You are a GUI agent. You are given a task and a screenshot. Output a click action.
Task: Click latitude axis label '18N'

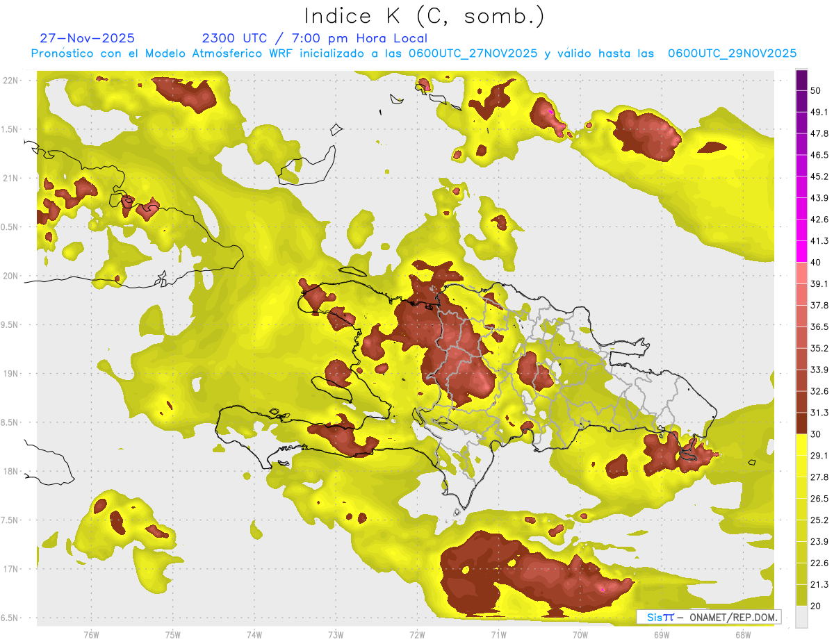(x=10, y=472)
